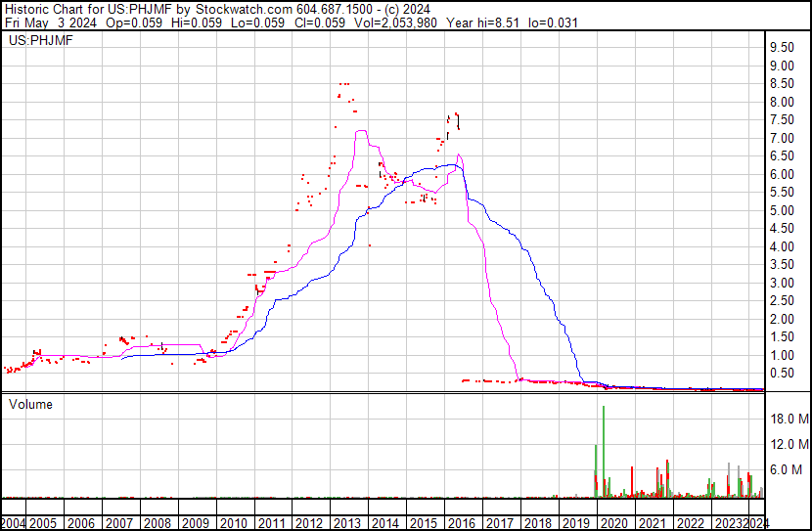Select the 2015 year on time axis
This screenshot has width=812, height=531.
pyautogui.click(x=424, y=524)
